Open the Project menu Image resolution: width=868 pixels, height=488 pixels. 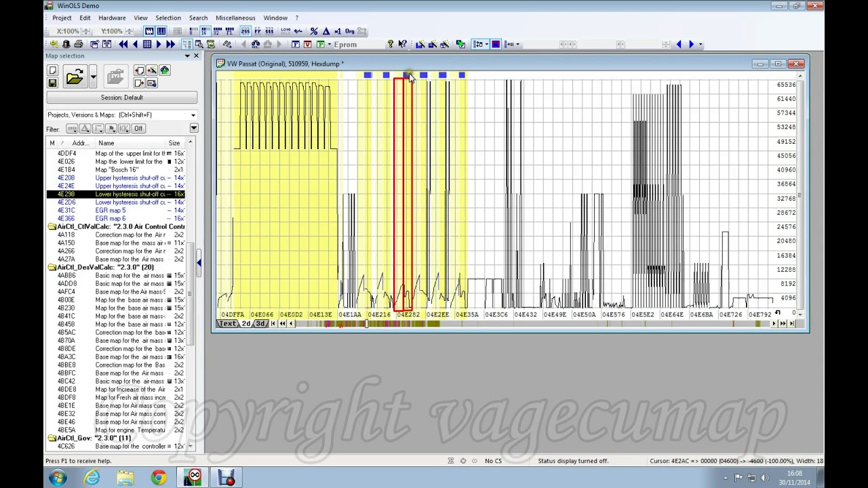62,18
